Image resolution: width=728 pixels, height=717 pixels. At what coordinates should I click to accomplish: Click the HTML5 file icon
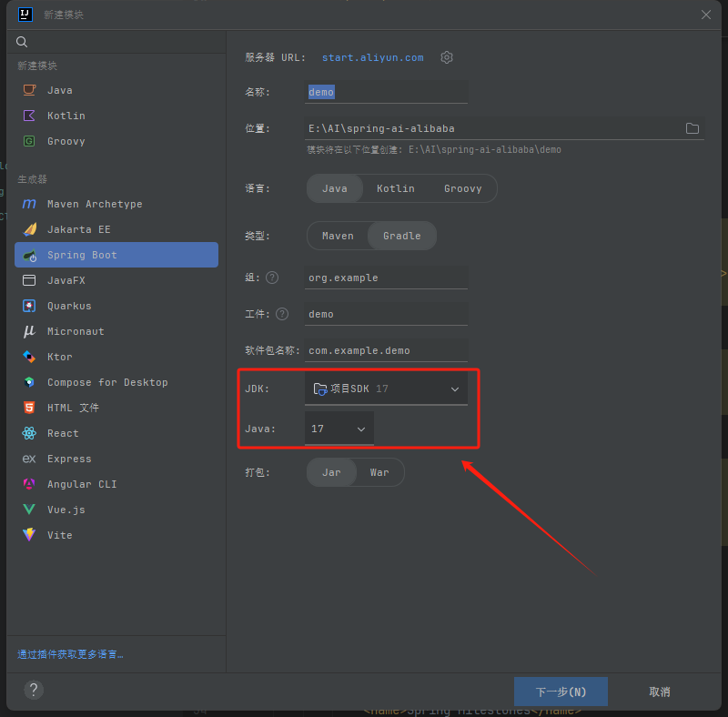29,408
